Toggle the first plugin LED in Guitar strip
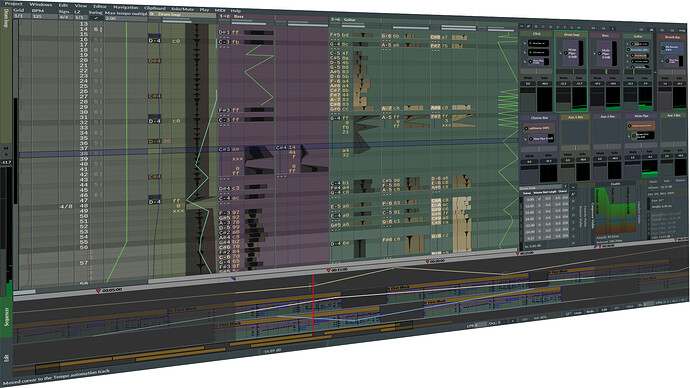The image size is (690, 388). coord(632,44)
